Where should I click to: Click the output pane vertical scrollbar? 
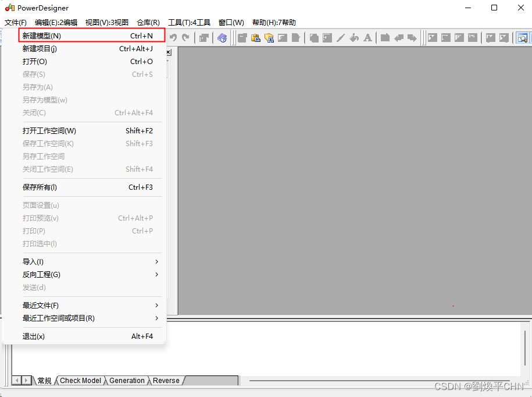pyautogui.click(x=524, y=348)
